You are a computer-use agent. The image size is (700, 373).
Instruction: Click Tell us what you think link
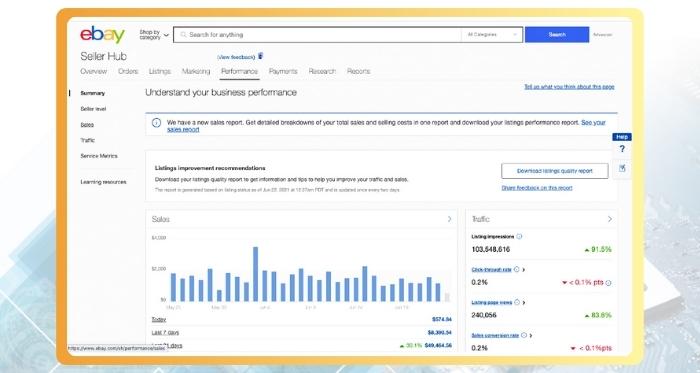pos(569,87)
